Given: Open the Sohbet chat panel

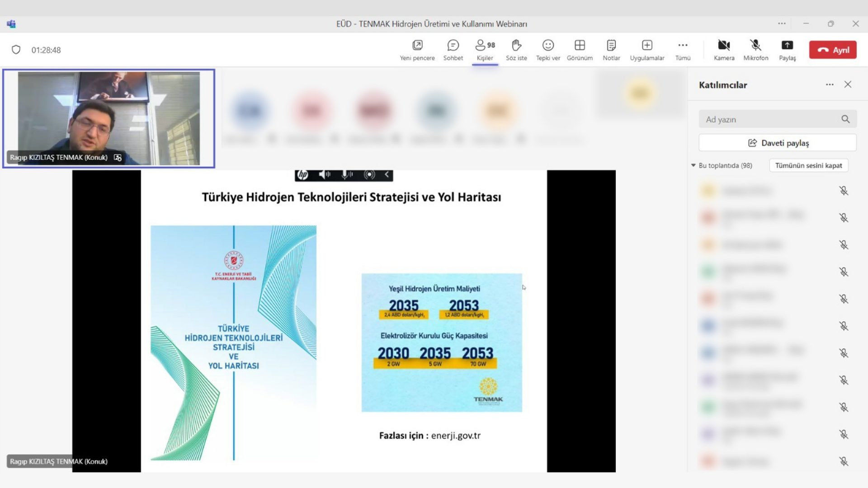Looking at the screenshot, I should [453, 50].
